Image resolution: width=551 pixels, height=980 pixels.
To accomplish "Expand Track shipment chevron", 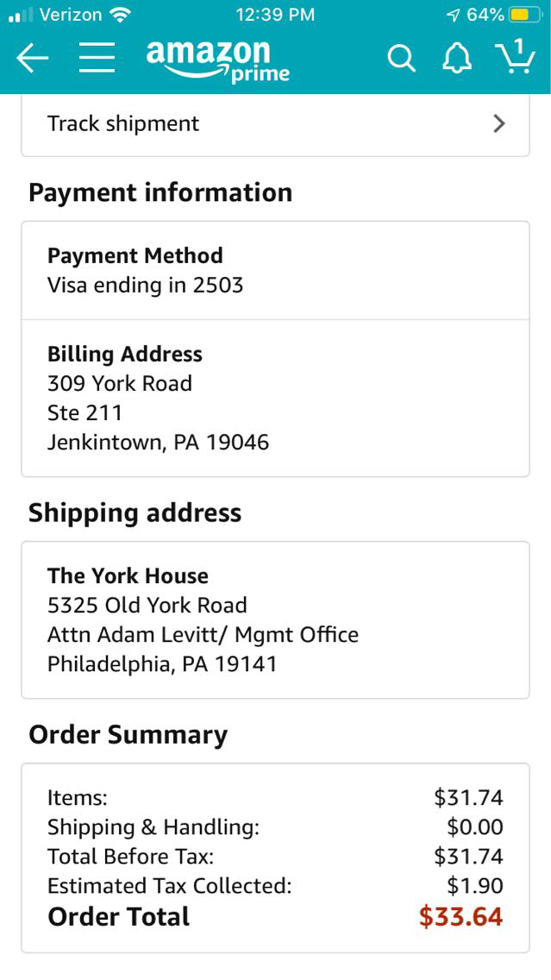I will click(498, 123).
